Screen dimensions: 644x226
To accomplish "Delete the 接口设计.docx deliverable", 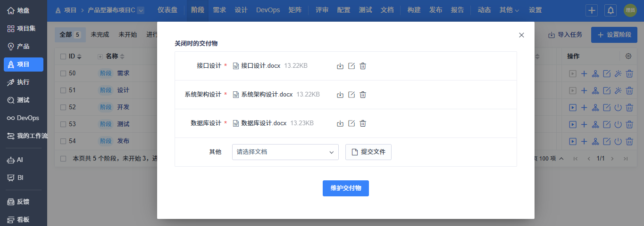I will [363, 66].
